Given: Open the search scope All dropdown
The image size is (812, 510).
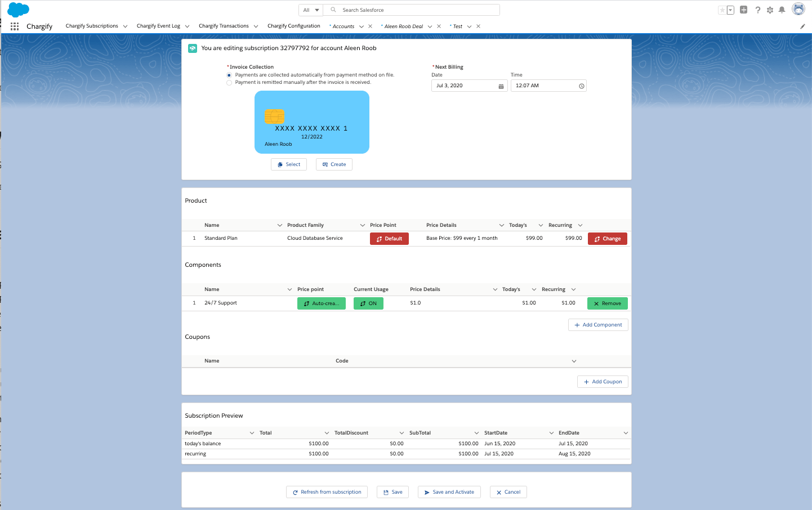Looking at the screenshot, I should 311,10.
